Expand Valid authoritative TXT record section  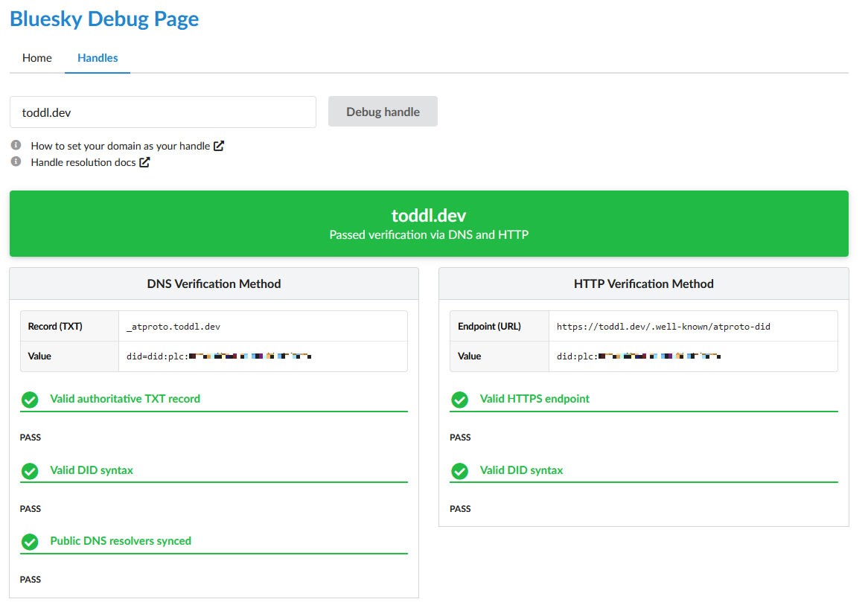click(214, 399)
